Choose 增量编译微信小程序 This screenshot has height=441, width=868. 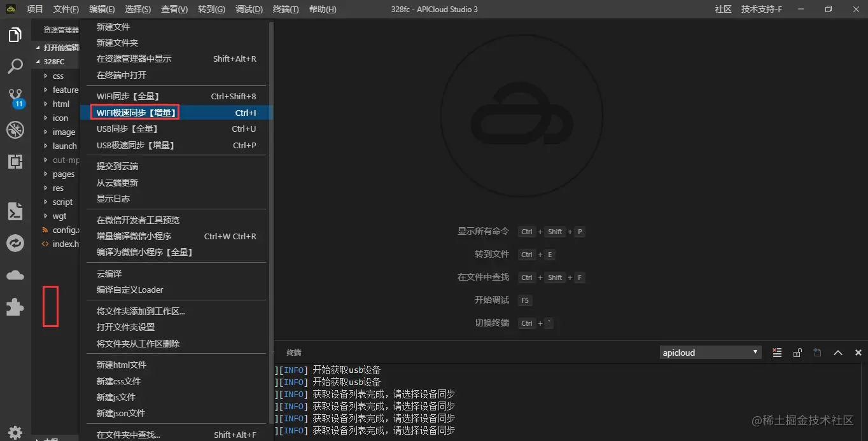click(x=176, y=236)
